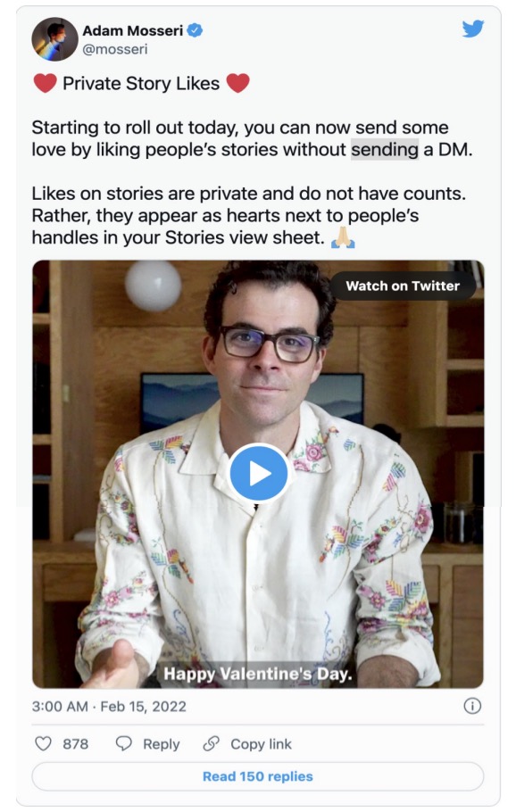
Task: Click the red heart before Private Story Likes
Action: (45, 83)
